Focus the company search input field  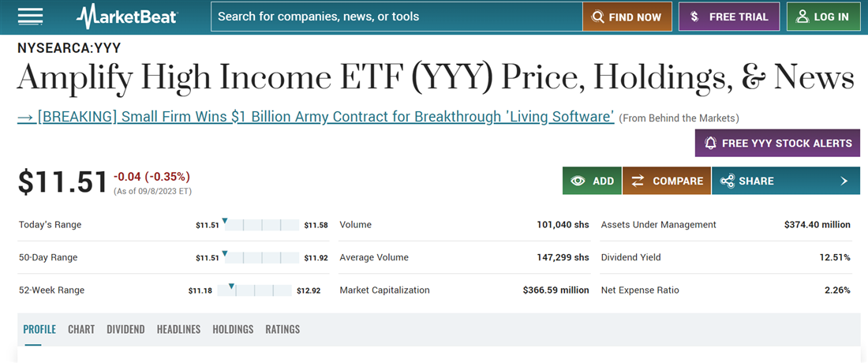395,17
